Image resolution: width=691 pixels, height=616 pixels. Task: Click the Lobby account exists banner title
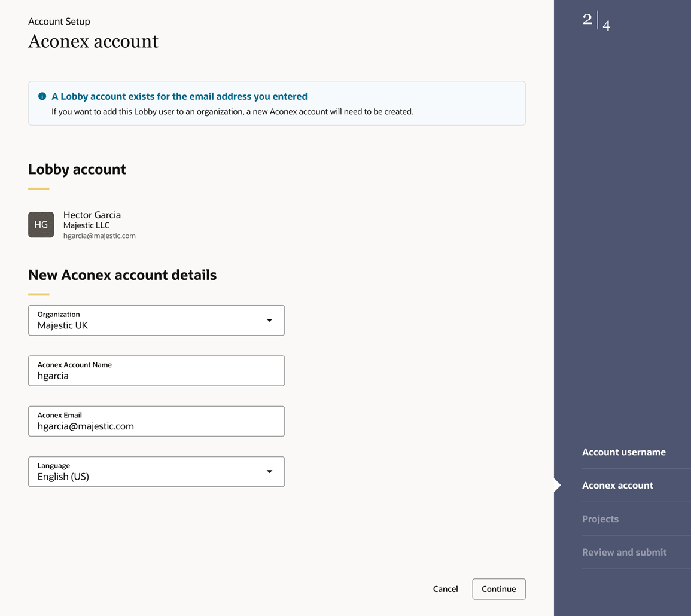click(x=179, y=96)
